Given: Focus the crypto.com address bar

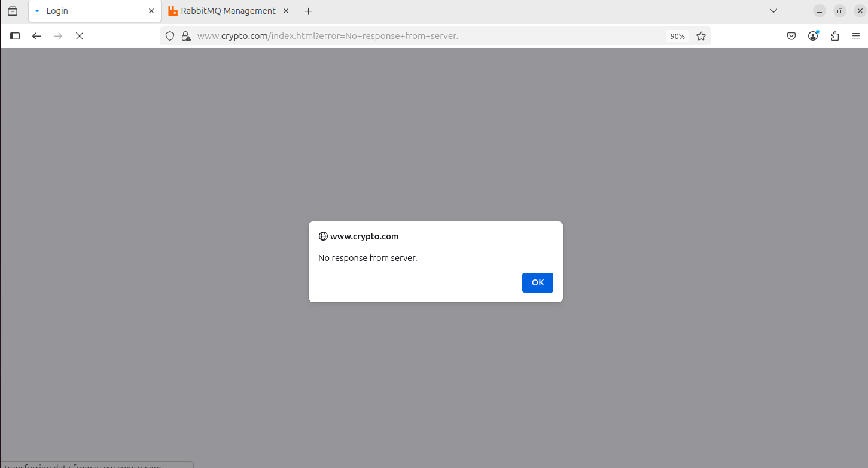Looking at the screenshot, I should 419,36.
